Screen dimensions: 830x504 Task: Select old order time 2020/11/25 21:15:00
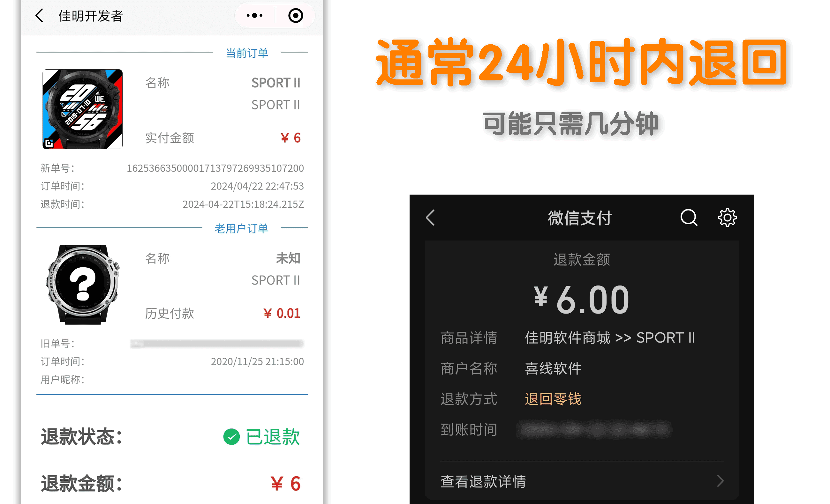[257, 361]
